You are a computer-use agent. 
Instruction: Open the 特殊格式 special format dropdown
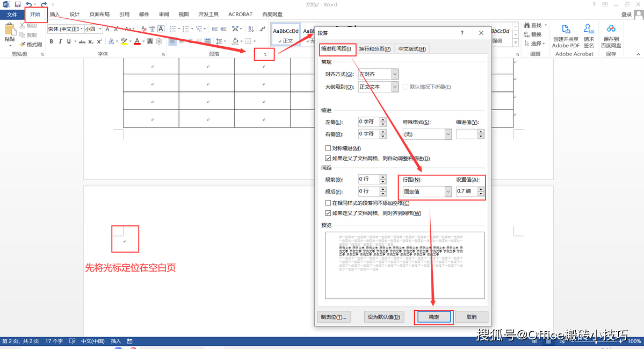coord(448,134)
